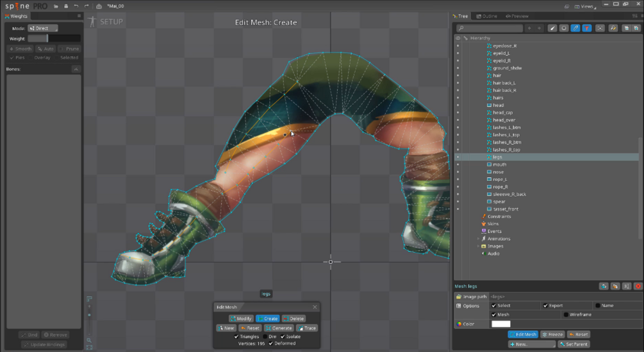Click the zoom magnifier icon in viewport
Viewport: 644px width, 352px height.
coord(89,340)
